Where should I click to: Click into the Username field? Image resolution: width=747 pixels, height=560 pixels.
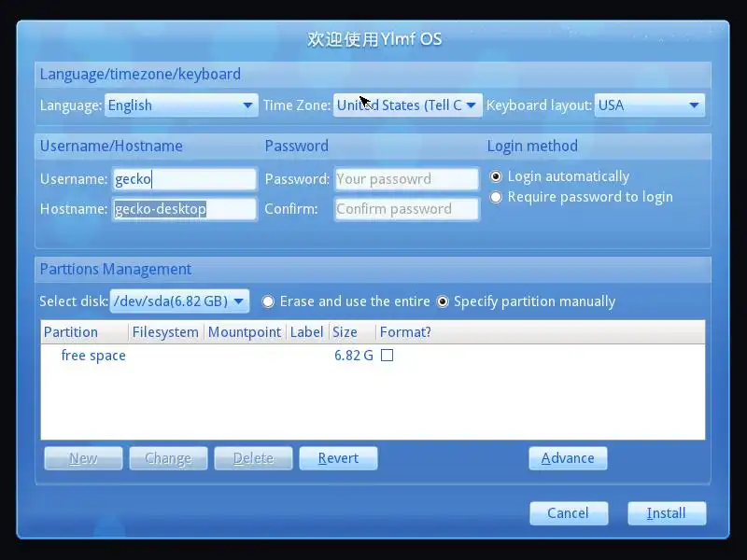pyautogui.click(x=185, y=179)
